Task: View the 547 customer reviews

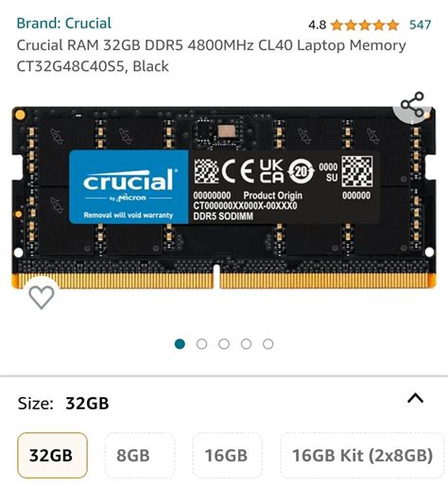Action: point(420,25)
